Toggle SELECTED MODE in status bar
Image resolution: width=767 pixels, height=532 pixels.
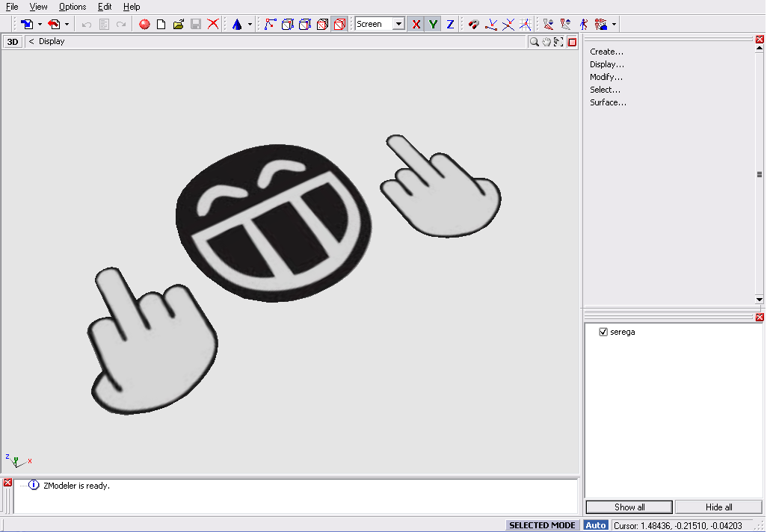coord(542,525)
